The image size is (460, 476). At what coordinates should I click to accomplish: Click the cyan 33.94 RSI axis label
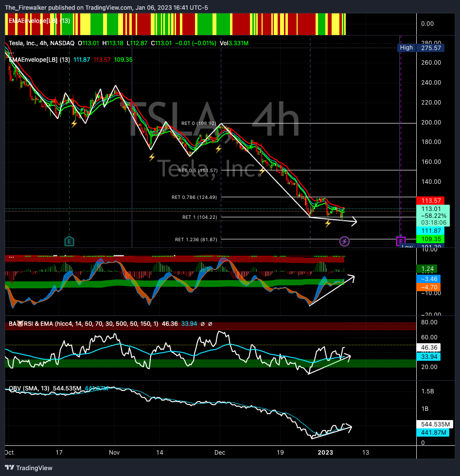tap(428, 356)
